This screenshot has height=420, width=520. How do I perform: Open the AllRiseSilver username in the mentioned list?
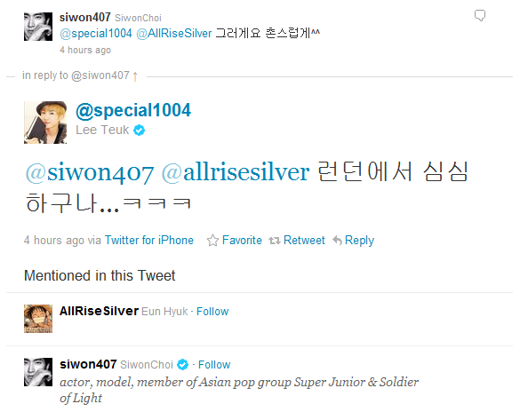tap(99, 311)
